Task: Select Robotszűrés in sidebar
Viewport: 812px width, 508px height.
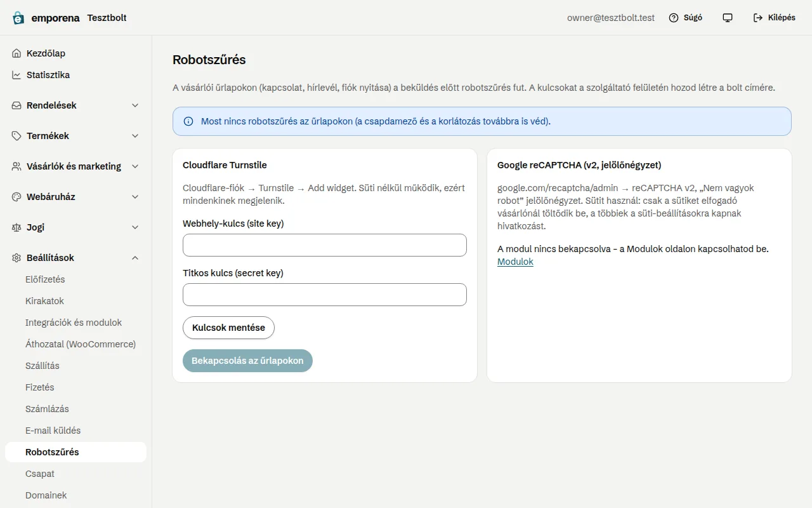Action: (x=75, y=452)
